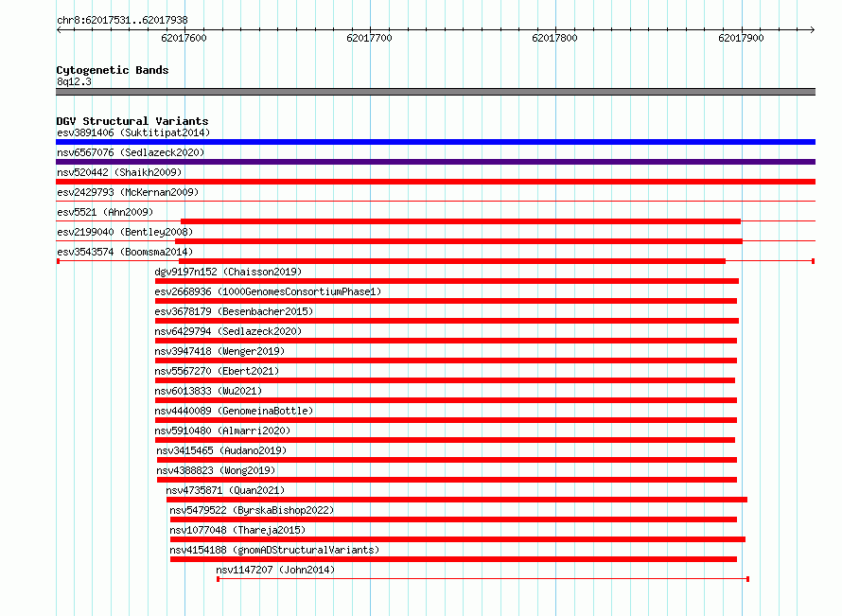842x616 pixels.
Task: Click the nsv4735871 (Quan2021) label
Action: tap(225, 490)
